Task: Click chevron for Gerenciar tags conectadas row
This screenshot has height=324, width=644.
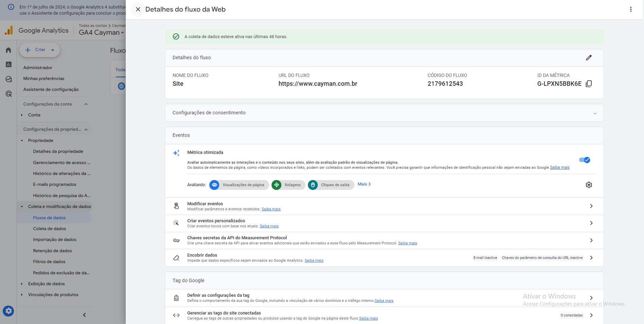Action: [x=591, y=315]
